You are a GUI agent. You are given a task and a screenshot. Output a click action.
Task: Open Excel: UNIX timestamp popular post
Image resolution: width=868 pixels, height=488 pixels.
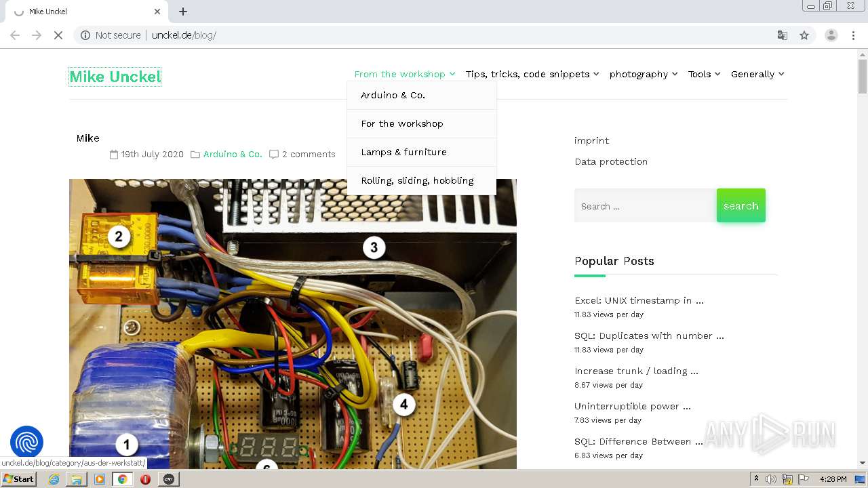tap(639, 300)
